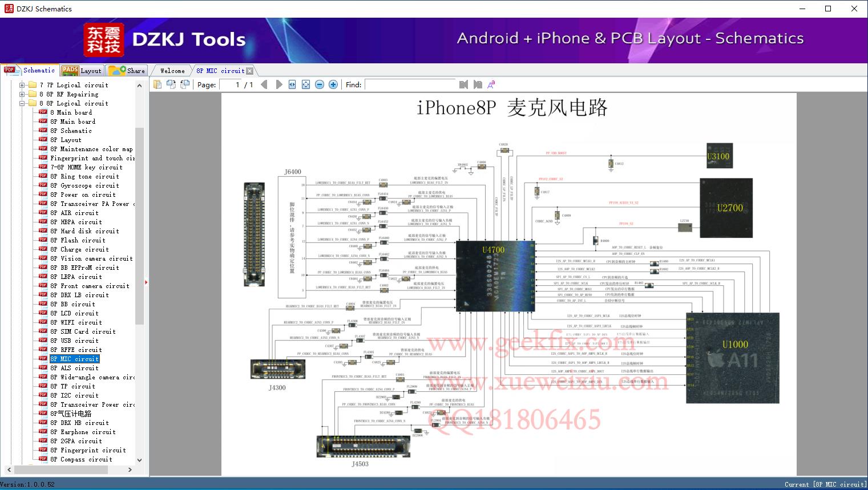Open the 8P Layout entry in the tree
868x490 pixels.
[66, 140]
